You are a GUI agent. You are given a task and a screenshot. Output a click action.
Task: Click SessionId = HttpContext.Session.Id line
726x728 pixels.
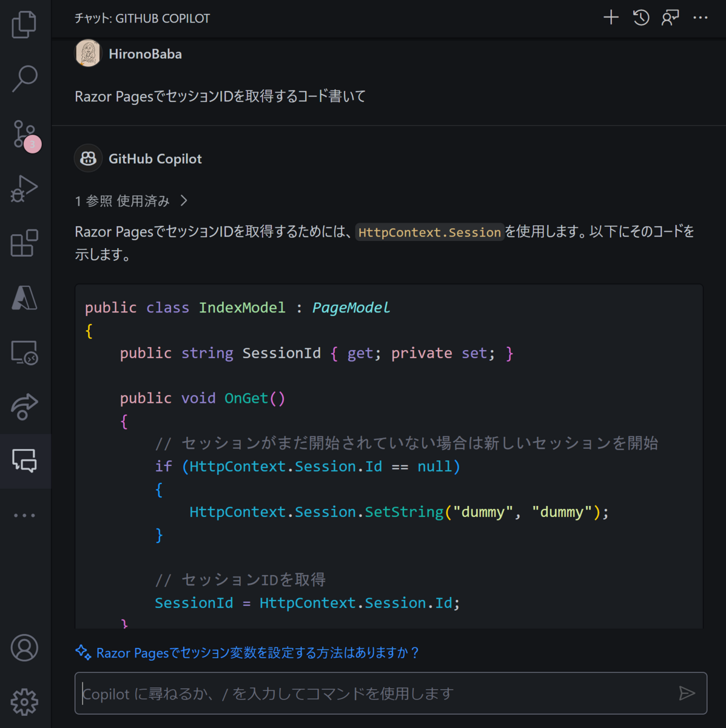[308, 603]
